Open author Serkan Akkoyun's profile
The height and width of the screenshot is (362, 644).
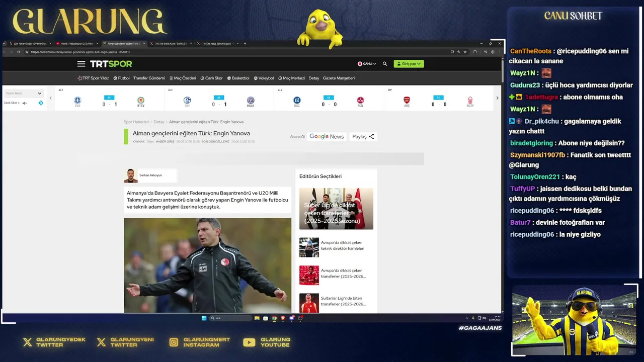point(150,175)
